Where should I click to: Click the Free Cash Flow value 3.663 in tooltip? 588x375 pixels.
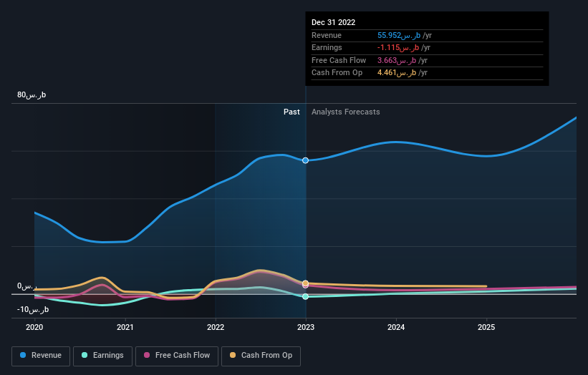397,60
